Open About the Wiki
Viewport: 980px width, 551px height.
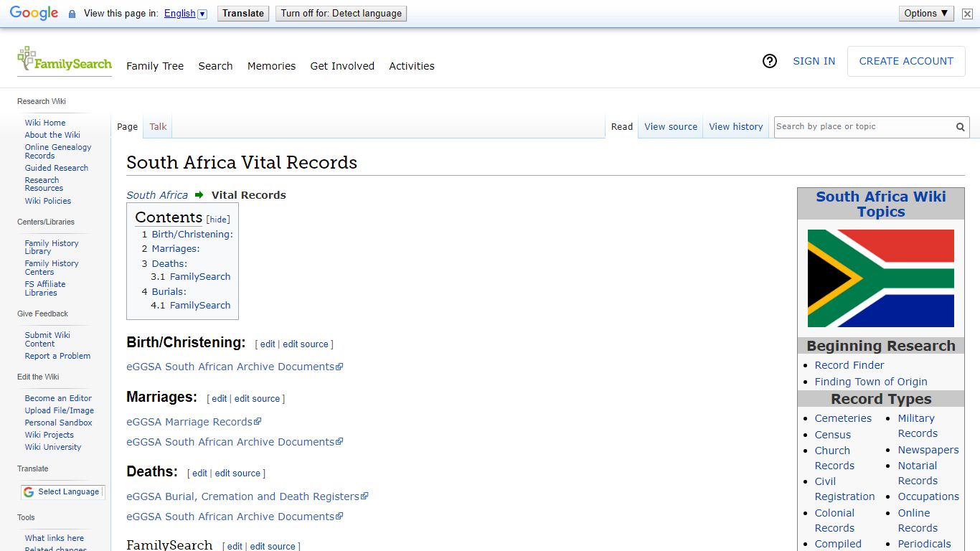click(52, 135)
